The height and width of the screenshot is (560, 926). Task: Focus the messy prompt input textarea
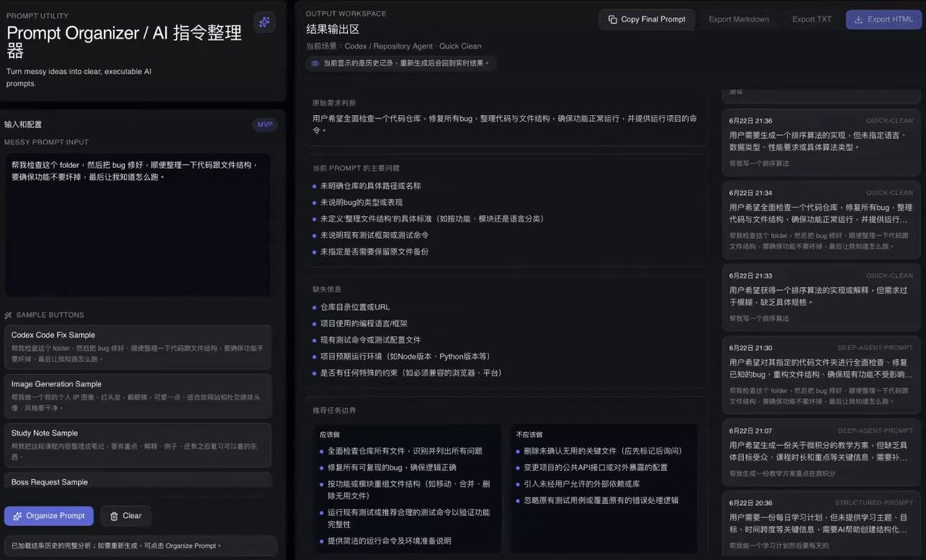pyautogui.click(x=137, y=224)
